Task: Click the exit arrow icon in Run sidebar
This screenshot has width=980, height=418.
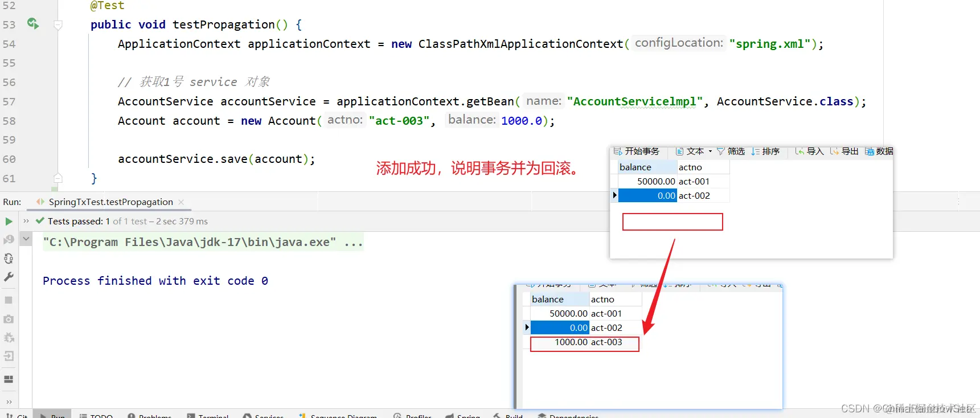Action: click(9, 356)
